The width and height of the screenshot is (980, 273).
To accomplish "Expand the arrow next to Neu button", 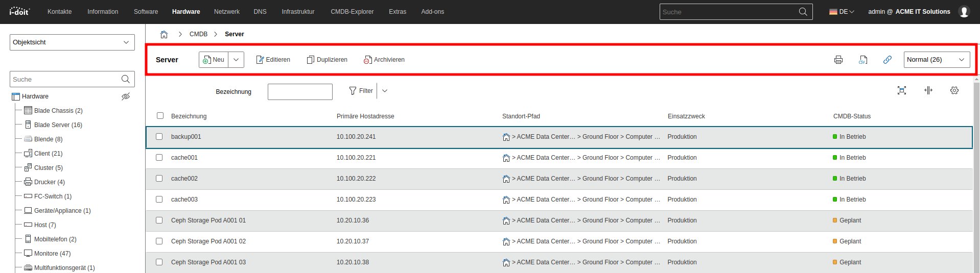I will click(236, 60).
